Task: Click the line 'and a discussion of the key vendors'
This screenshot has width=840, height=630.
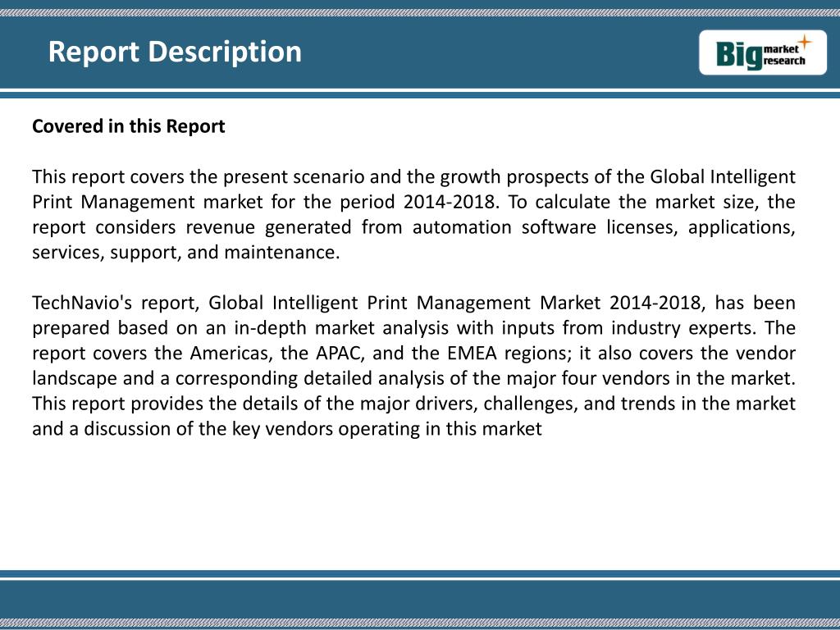Action: pyautogui.click(x=287, y=428)
